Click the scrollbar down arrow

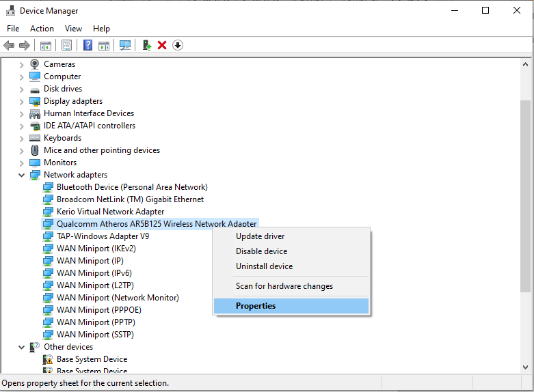(525, 367)
